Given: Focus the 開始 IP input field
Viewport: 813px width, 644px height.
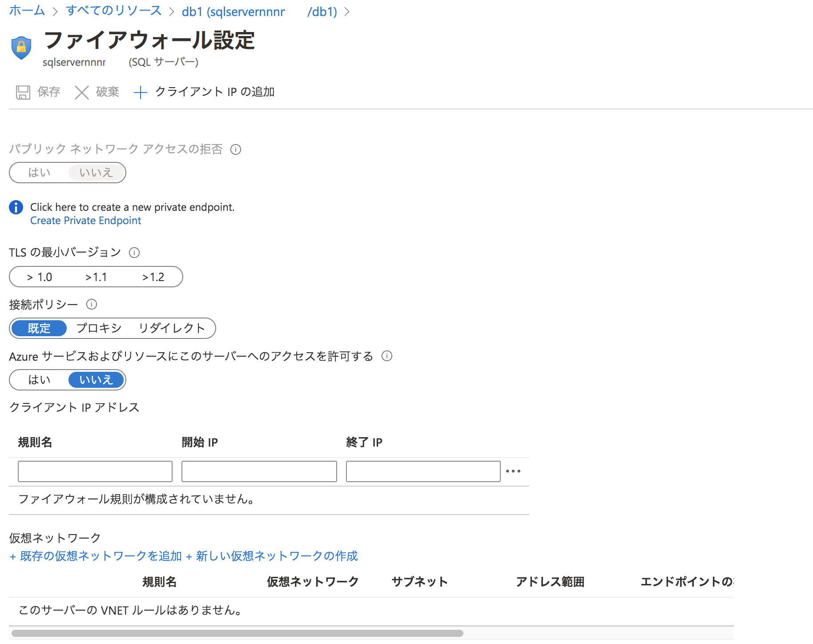Looking at the screenshot, I should coord(259,471).
